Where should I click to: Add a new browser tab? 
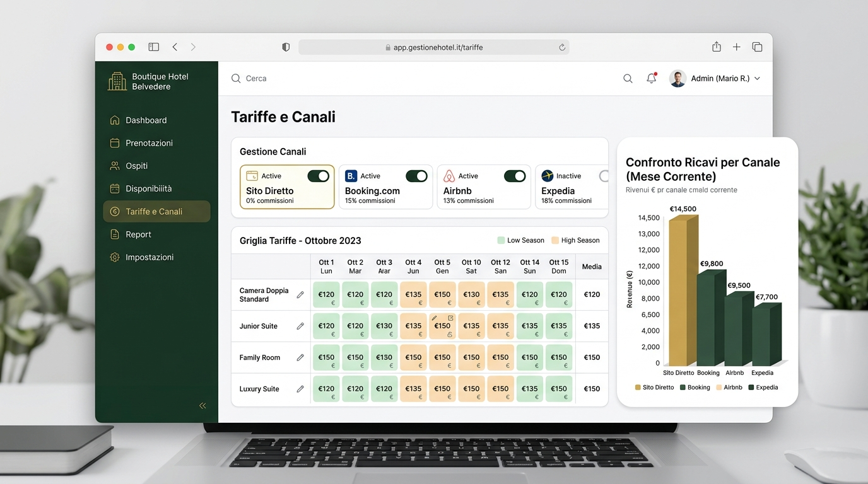tap(736, 47)
